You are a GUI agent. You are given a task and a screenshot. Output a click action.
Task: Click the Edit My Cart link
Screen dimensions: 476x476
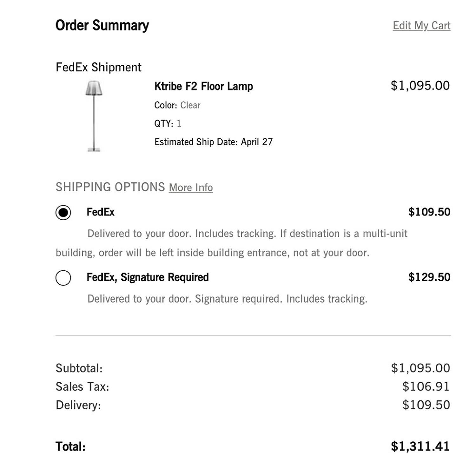(x=421, y=25)
